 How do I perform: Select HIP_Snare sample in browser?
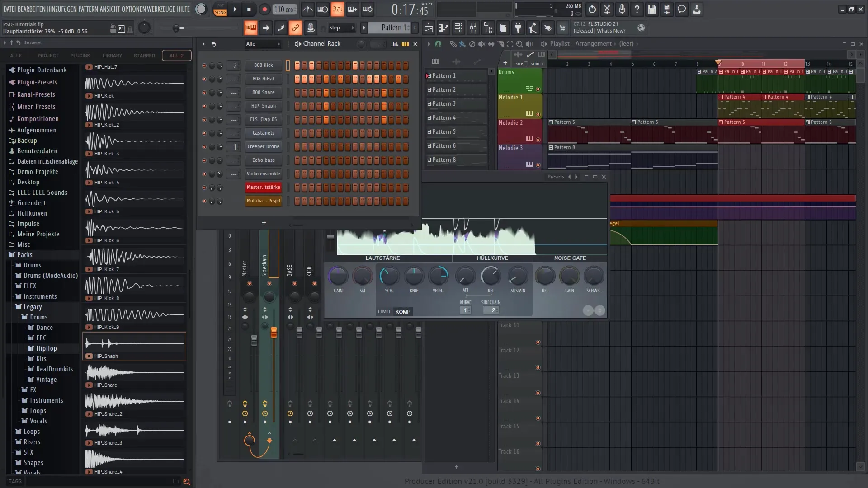[105, 385]
